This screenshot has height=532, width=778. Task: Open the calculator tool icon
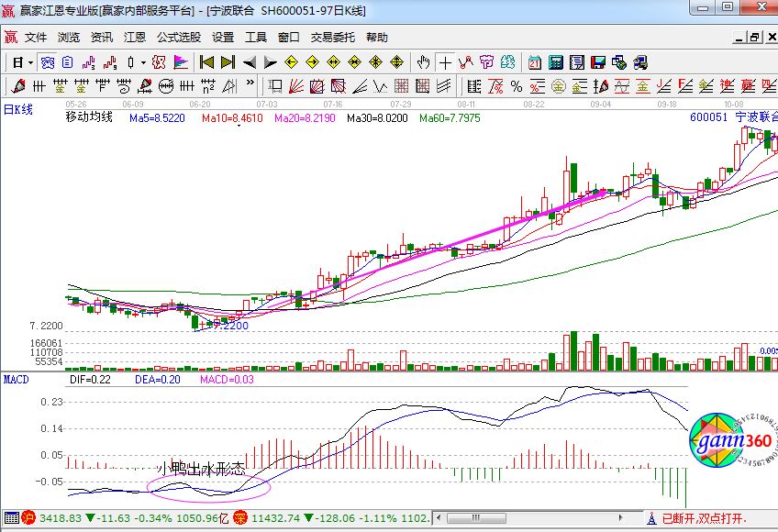pos(555,62)
